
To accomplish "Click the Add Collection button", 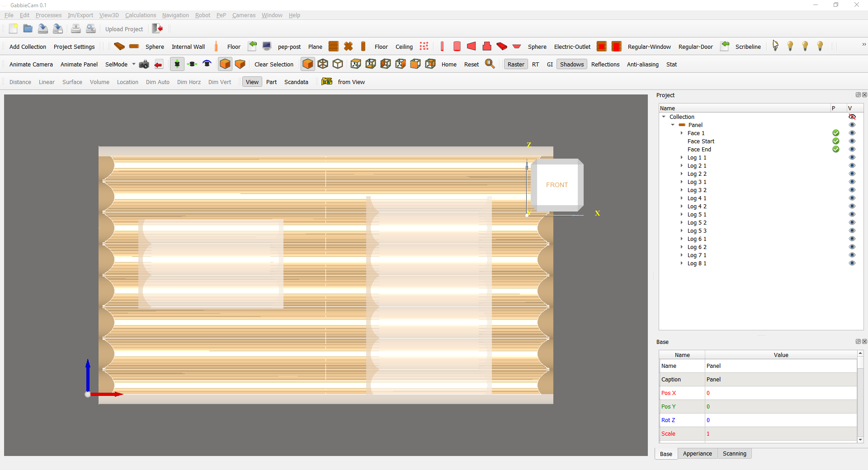I will [x=28, y=47].
